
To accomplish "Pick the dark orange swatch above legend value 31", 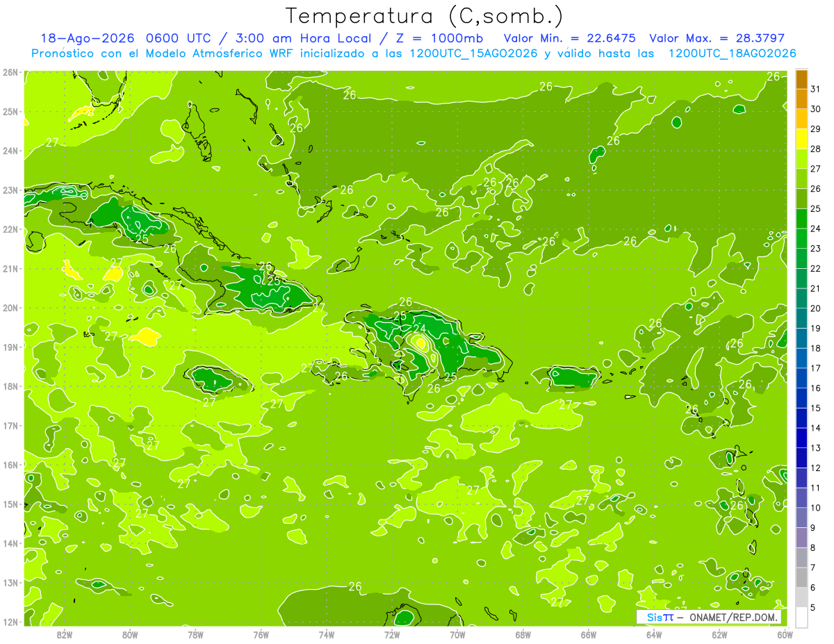I will pos(801,79).
